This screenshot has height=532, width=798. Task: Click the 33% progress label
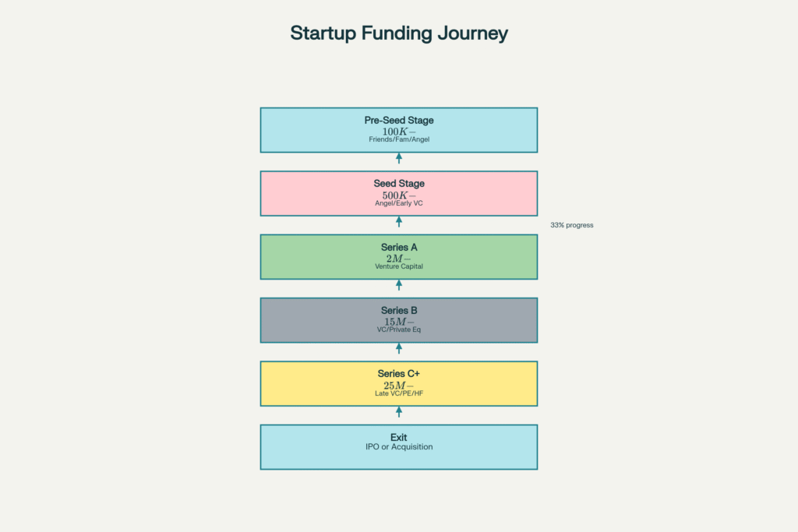572,225
